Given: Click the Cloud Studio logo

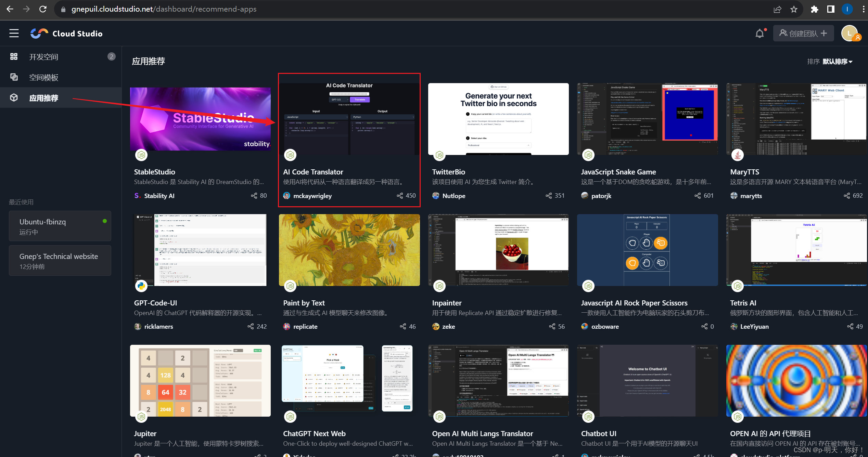Looking at the screenshot, I should 66,33.
